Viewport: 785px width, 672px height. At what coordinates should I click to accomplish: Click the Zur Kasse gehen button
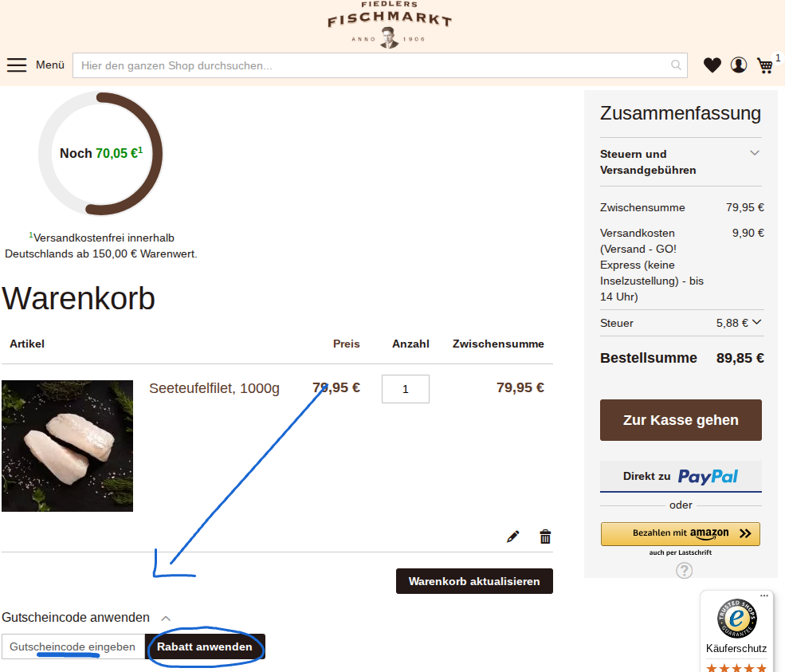click(x=681, y=420)
